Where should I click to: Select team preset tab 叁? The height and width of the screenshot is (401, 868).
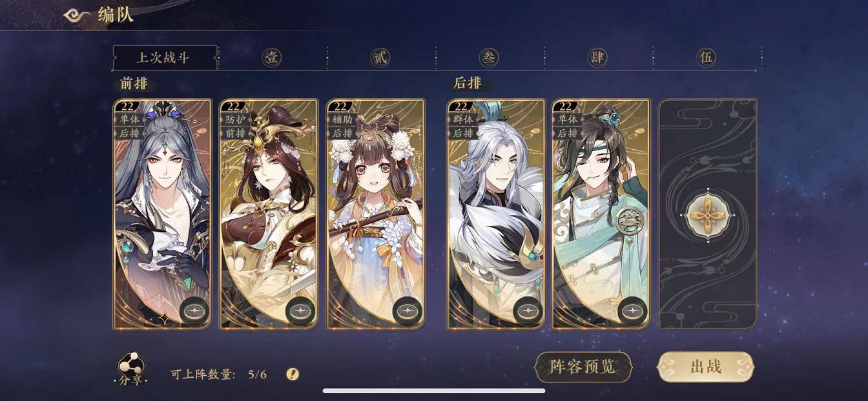click(x=489, y=57)
